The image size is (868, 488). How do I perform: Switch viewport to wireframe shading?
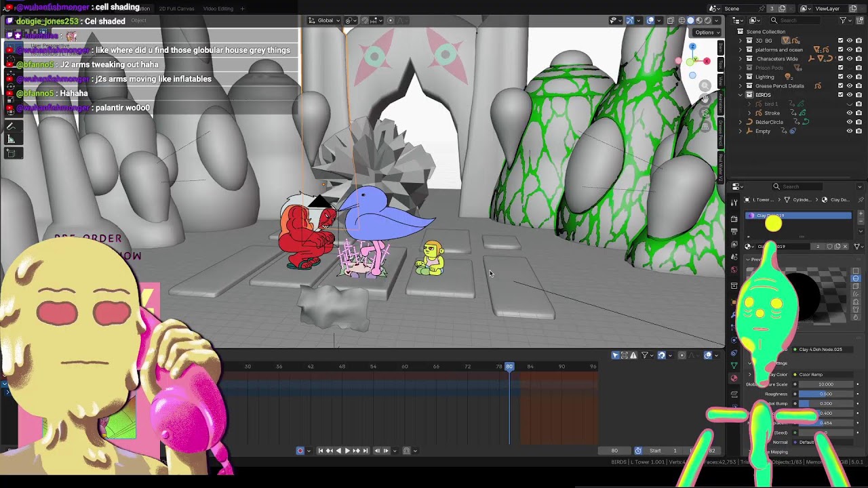tap(682, 20)
